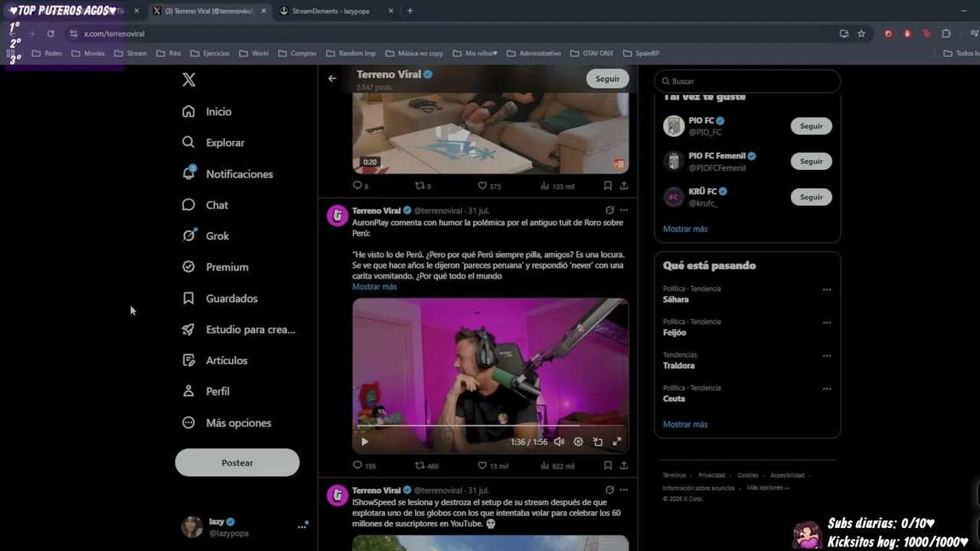Open Guardados bookmarks page

click(x=220, y=298)
